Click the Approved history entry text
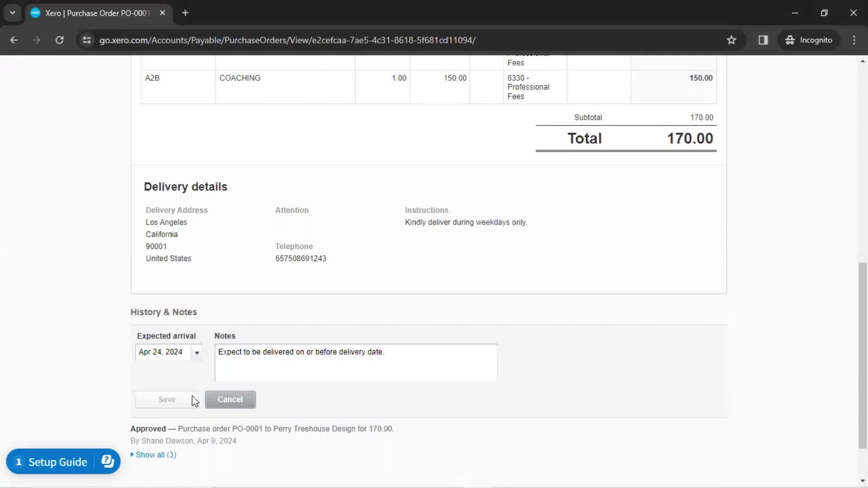The image size is (868, 488). click(x=262, y=428)
